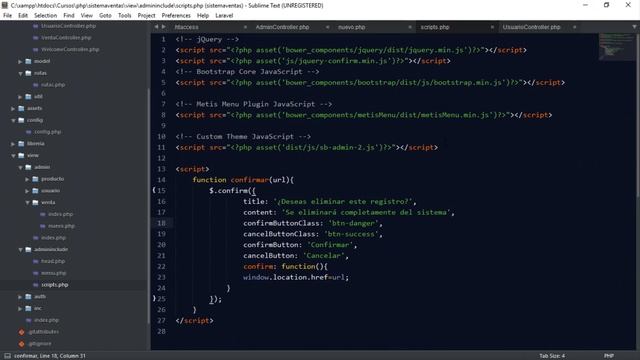Collapse the view folder arrow
640x360 pixels.
13,156
